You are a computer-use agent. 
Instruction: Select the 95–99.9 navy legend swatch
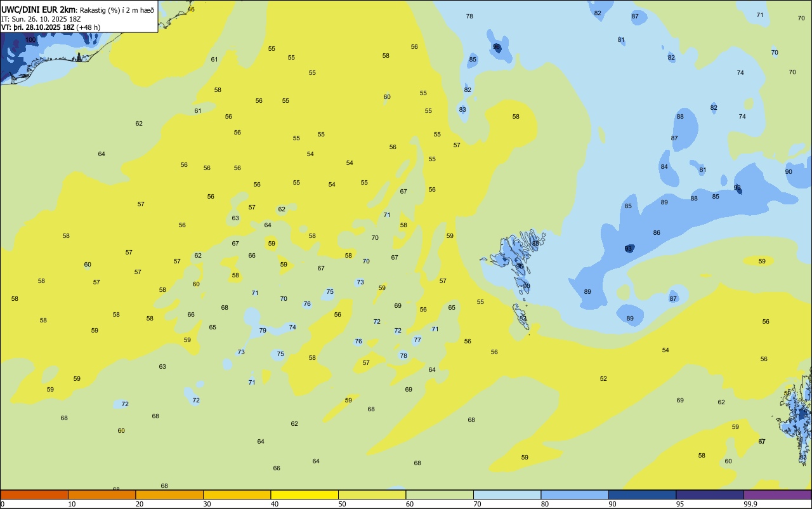[x=710, y=494]
